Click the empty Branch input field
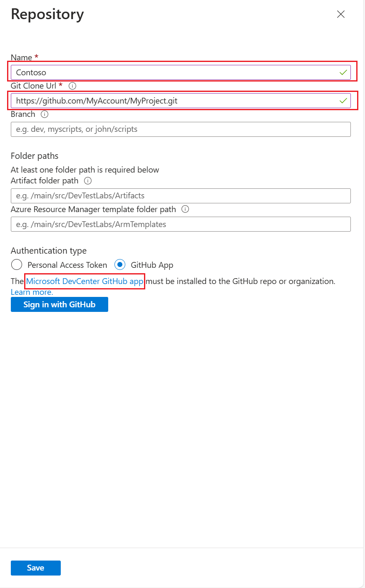The image size is (365, 588). tap(181, 129)
